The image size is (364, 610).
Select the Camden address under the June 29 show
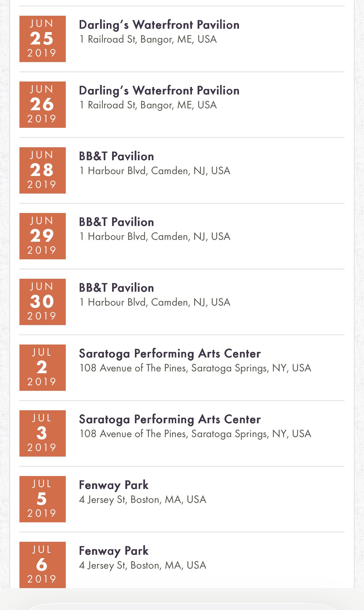pos(155,237)
